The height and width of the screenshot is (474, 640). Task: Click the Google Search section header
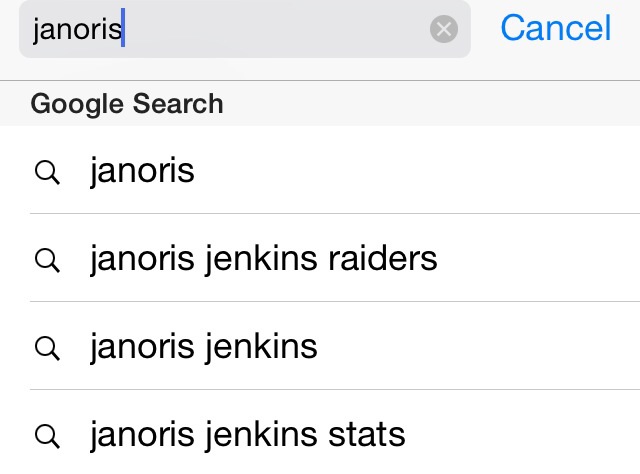(320, 103)
